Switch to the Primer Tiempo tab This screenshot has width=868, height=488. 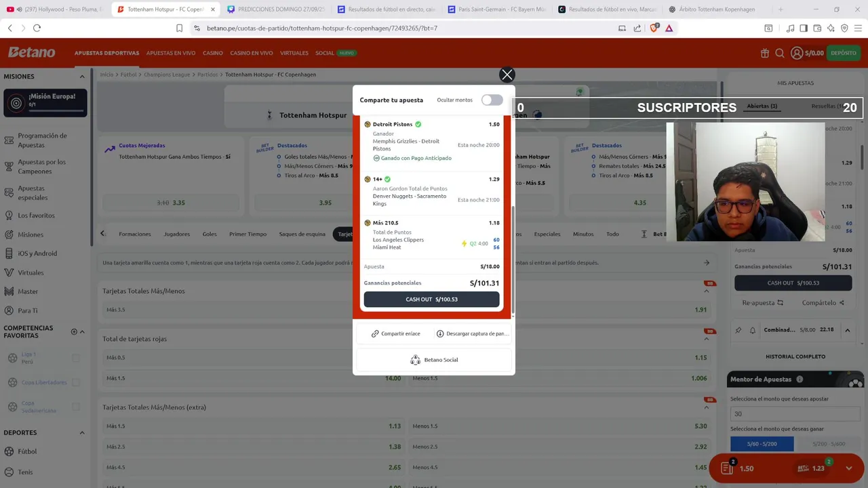248,234
